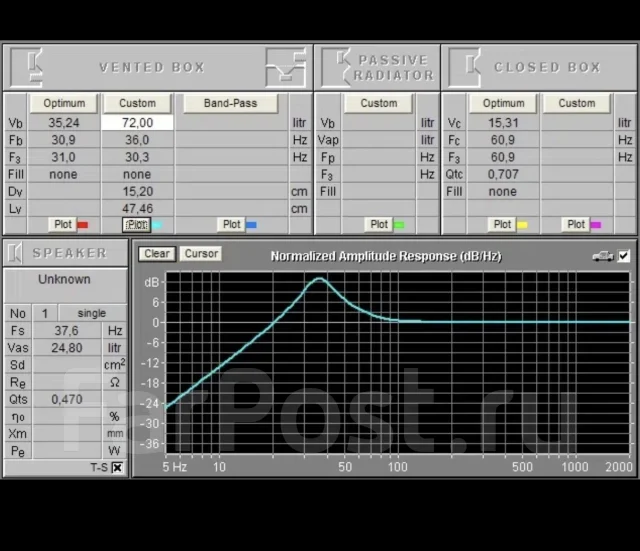This screenshot has height=551, width=640.
Task: Click the Passive Radiator speaker icon
Action: [336, 67]
